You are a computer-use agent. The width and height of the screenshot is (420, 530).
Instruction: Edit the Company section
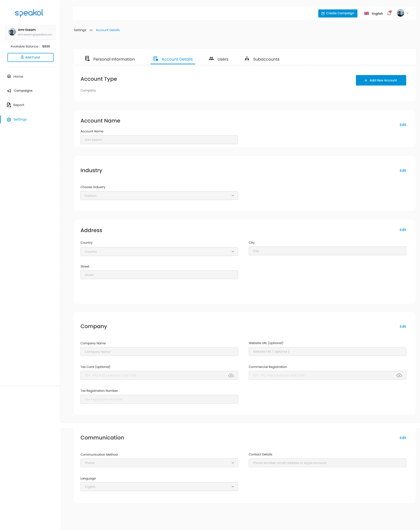coord(403,326)
